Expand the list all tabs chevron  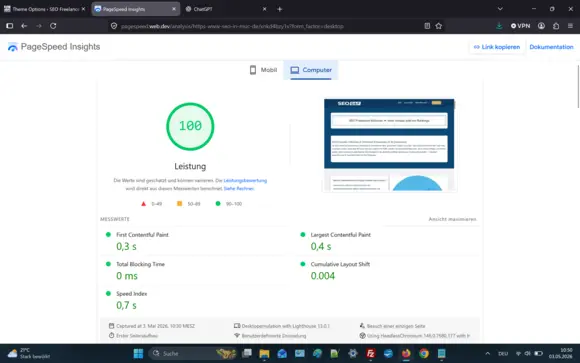tap(500, 9)
